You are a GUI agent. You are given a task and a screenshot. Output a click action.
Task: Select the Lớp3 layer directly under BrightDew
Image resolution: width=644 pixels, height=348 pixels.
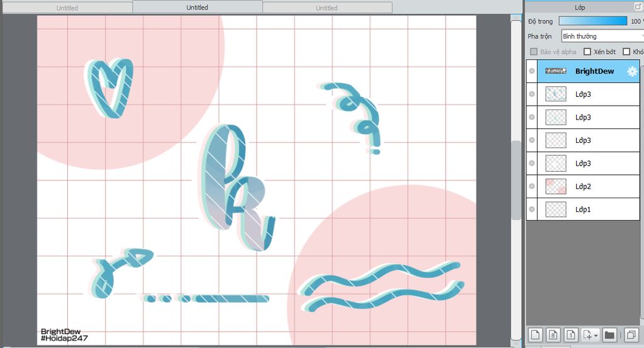pyautogui.click(x=588, y=94)
